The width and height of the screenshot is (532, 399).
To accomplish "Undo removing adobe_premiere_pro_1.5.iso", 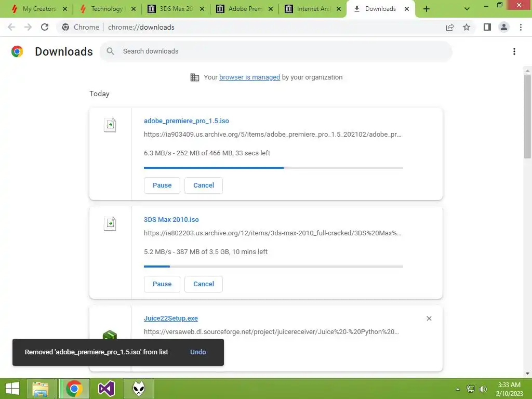I will 198,352.
